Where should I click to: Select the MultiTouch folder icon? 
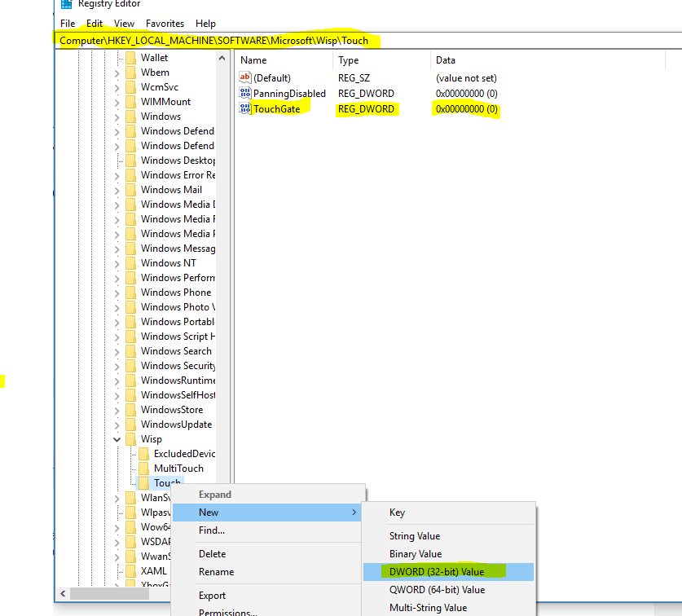[143, 468]
